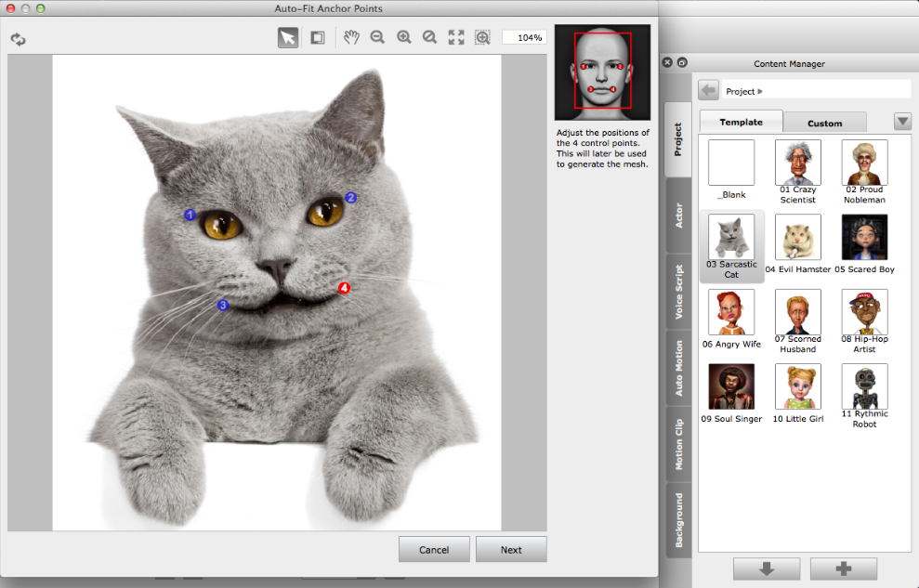Viewport: 919px width, 588px height.
Task: Select the arrow pointer tool
Action: (x=288, y=38)
